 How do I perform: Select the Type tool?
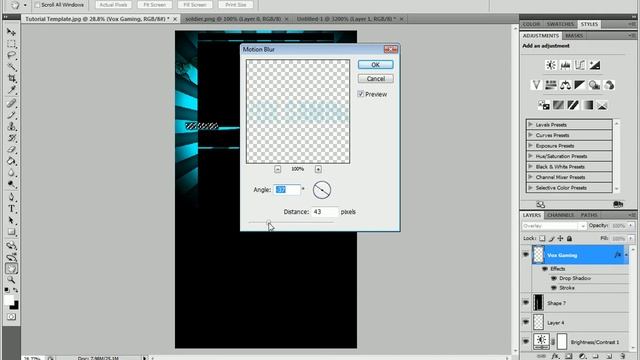click(x=11, y=209)
